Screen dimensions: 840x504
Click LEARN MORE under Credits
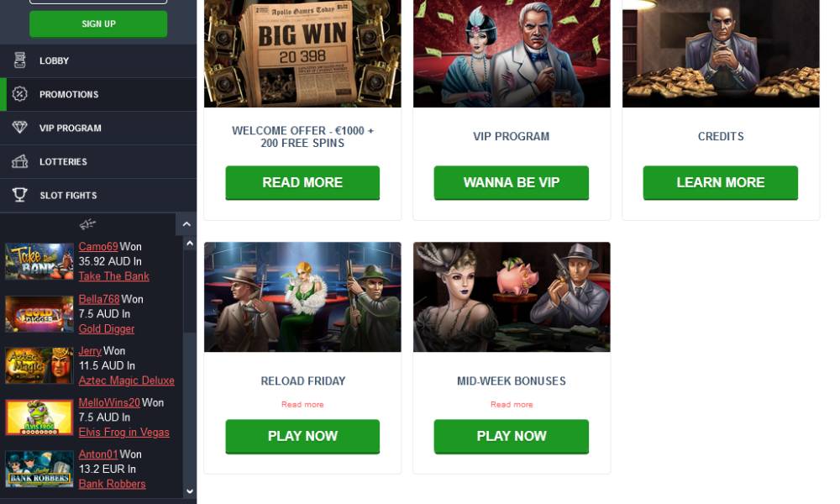tap(721, 182)
